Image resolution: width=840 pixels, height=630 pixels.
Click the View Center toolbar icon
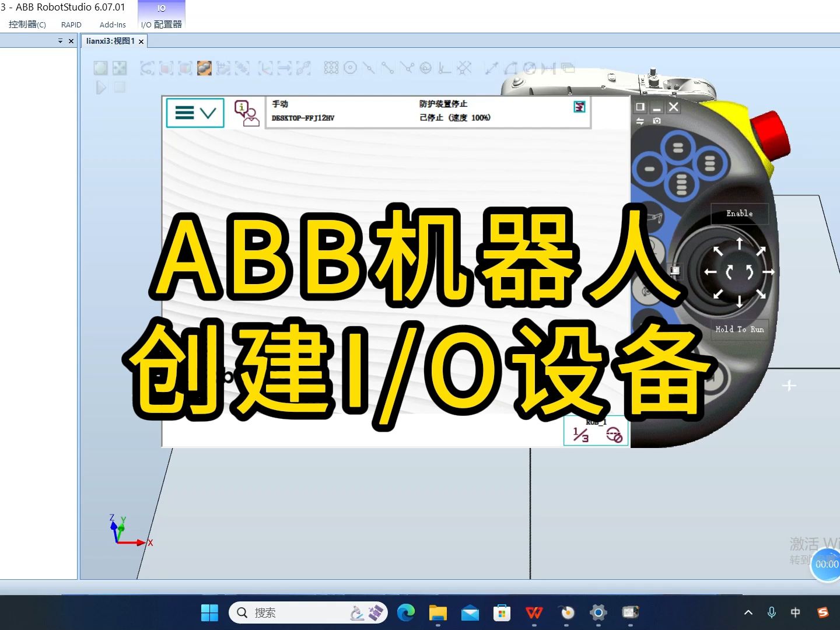(x=120, y=68)
